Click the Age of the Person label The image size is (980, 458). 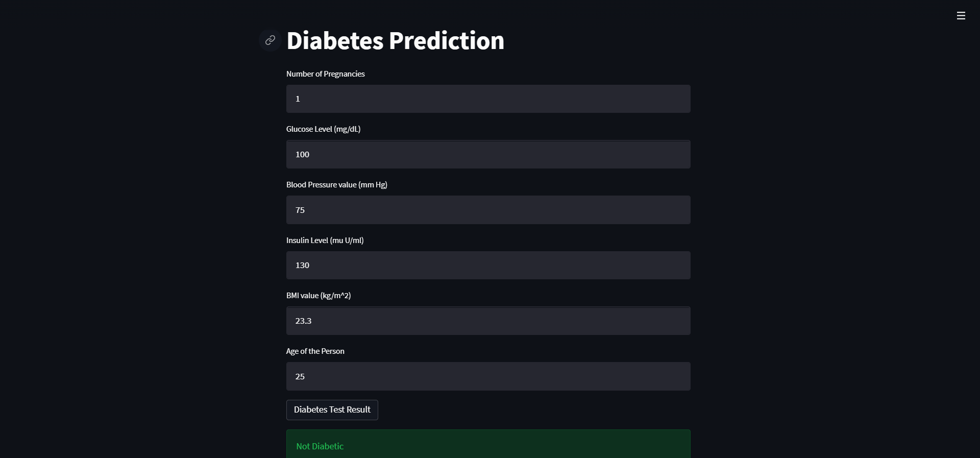coord(315,351)
